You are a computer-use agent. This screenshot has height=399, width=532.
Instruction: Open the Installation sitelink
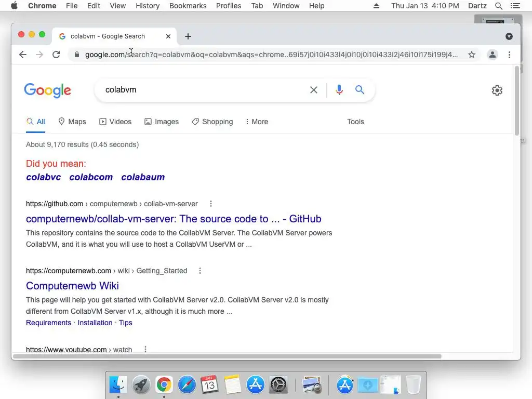[95, 323]
